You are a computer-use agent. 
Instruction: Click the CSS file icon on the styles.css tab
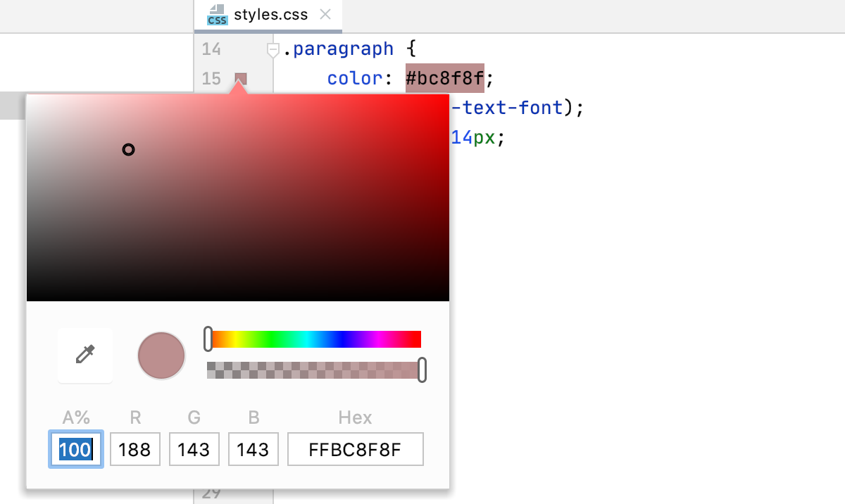217,14
